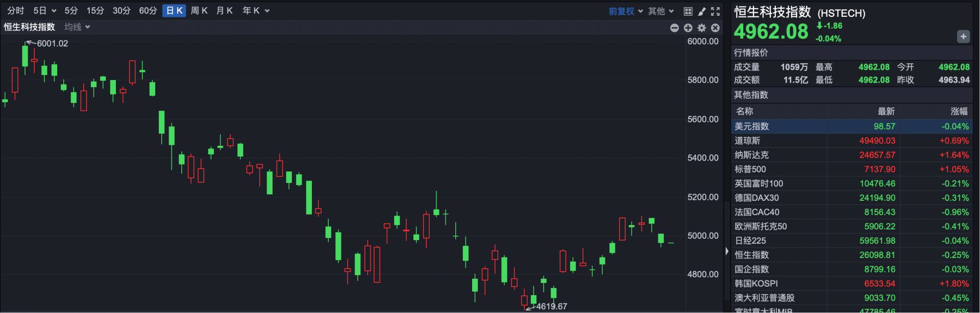Image resolution: width=980 pixels, height=313 pixels.
Task: Switch to 60分 chart tab
Action: pyautogui.click(x=148, y=11)
